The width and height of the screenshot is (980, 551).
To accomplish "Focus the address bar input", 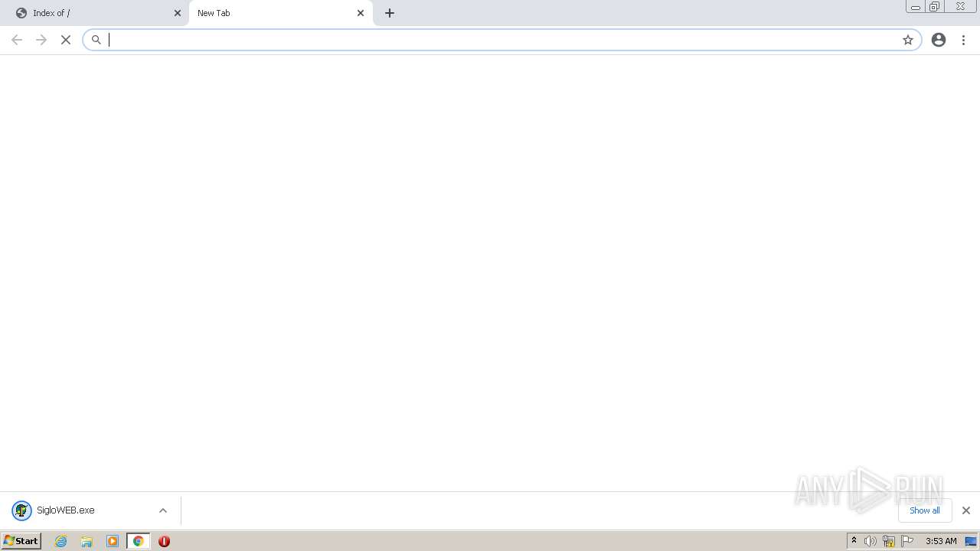I will click(x=501, y=40).
